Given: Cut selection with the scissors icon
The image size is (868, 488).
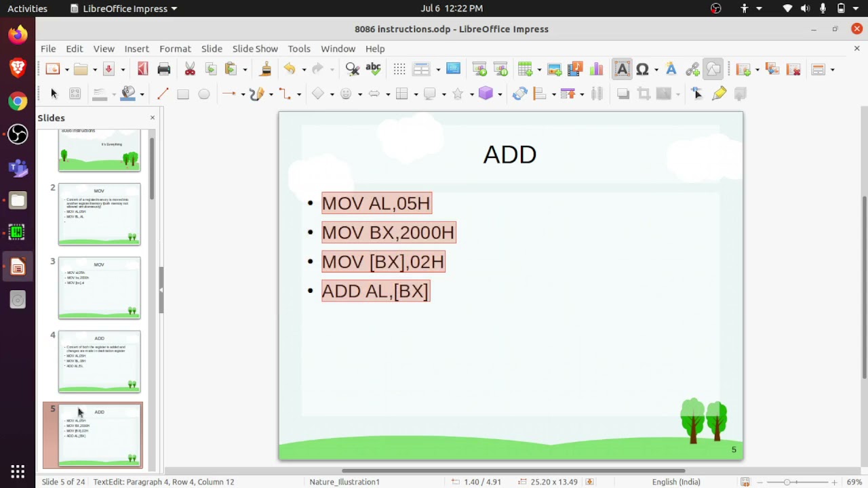Looking at the screenshot, I should (x=190, y=68).
